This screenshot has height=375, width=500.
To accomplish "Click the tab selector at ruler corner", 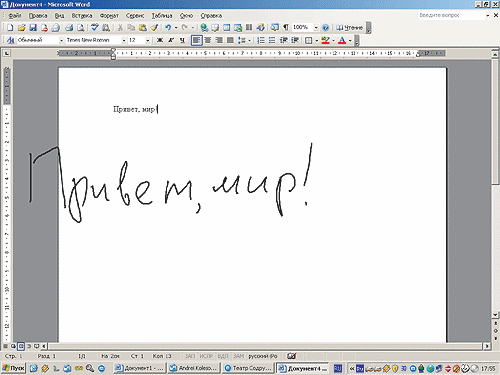I will tap(7, 53).
